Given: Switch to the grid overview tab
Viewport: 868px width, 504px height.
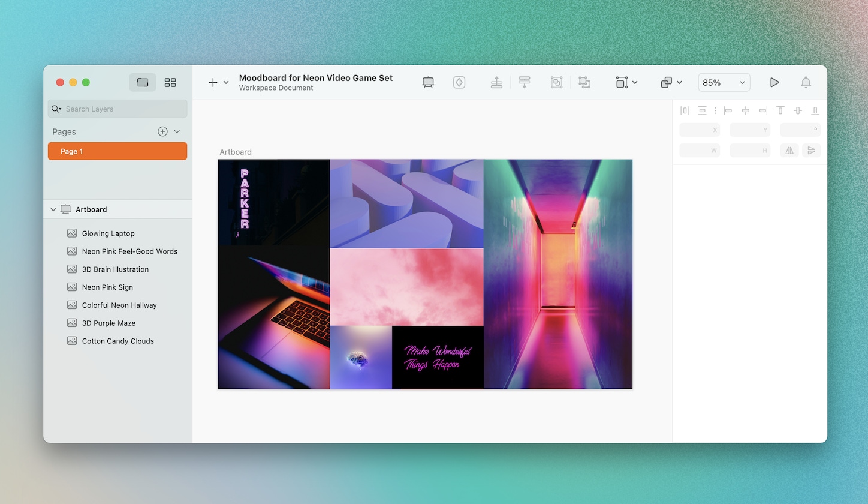Looking at the screenshot, I should coord(170,82).
